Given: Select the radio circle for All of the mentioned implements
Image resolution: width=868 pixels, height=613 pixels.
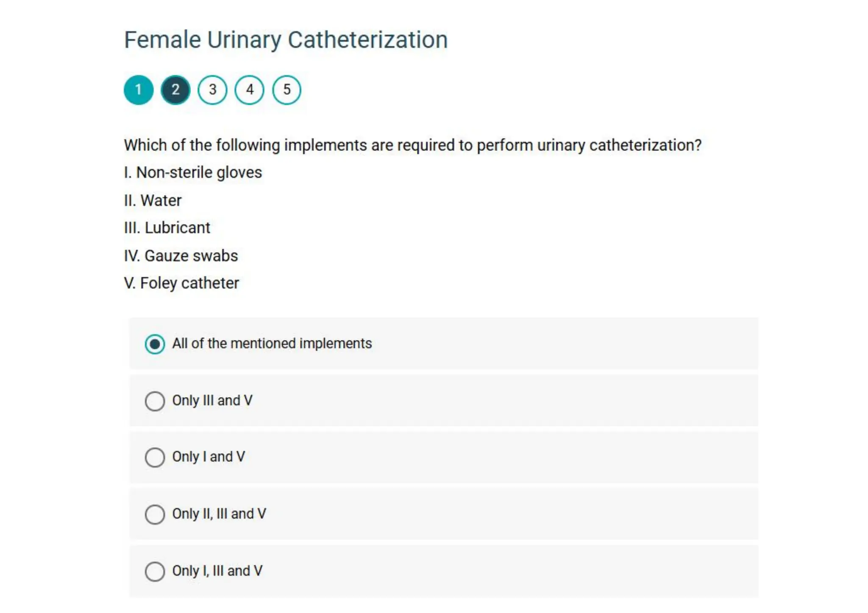Looking at the screenshot, I should (x=155, y=344).
